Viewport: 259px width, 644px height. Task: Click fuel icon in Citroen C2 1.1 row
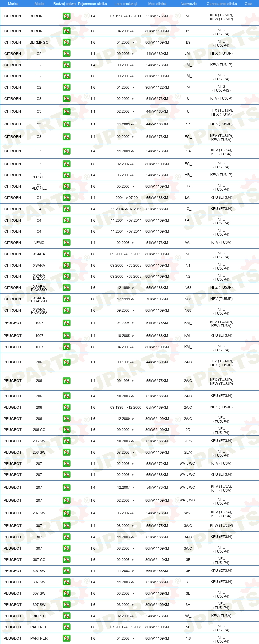66,54
